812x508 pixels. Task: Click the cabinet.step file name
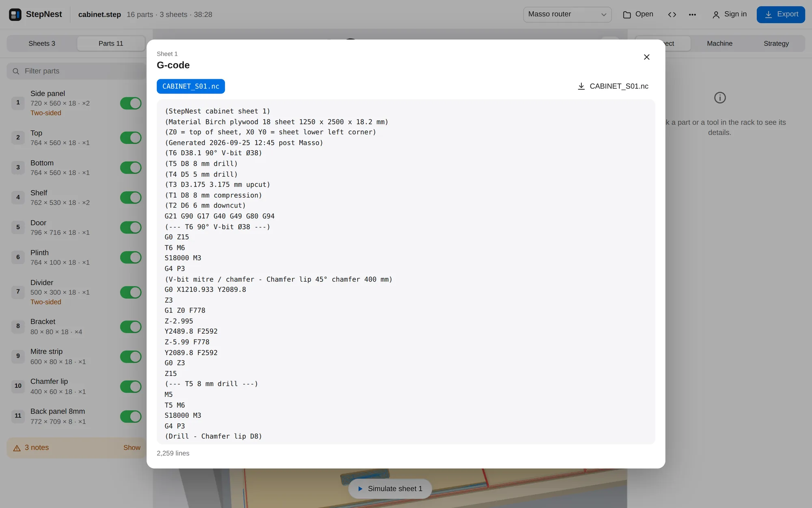click(99, 15)
